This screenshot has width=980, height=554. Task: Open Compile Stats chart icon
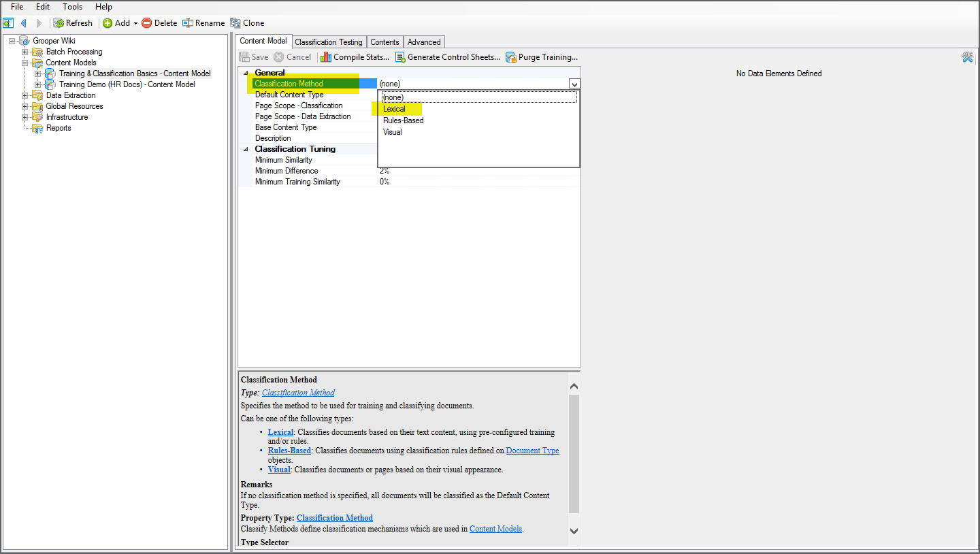326,57
